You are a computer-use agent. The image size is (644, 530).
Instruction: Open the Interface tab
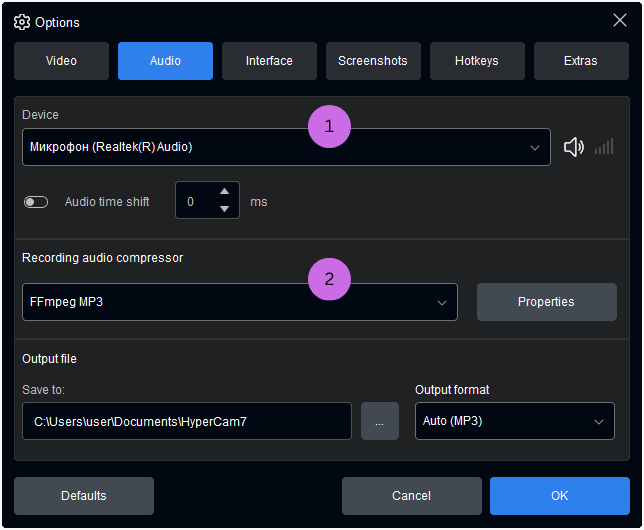[x=269, y=61]
